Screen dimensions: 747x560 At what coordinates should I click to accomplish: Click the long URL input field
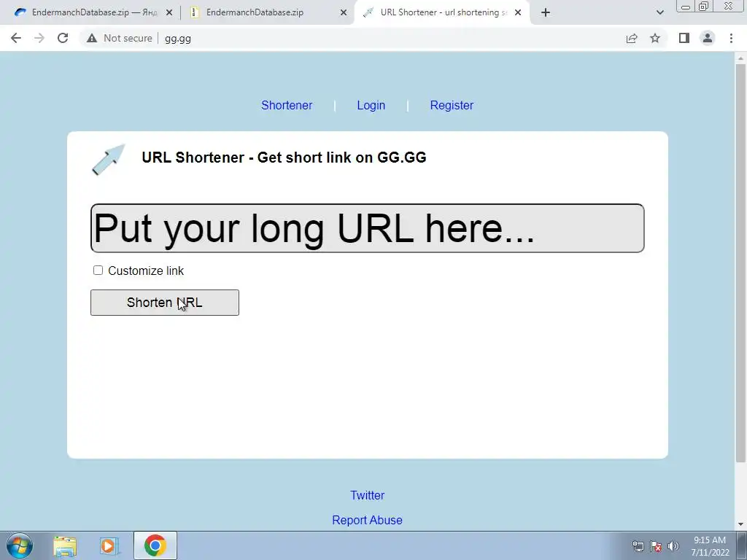(368, 228)
